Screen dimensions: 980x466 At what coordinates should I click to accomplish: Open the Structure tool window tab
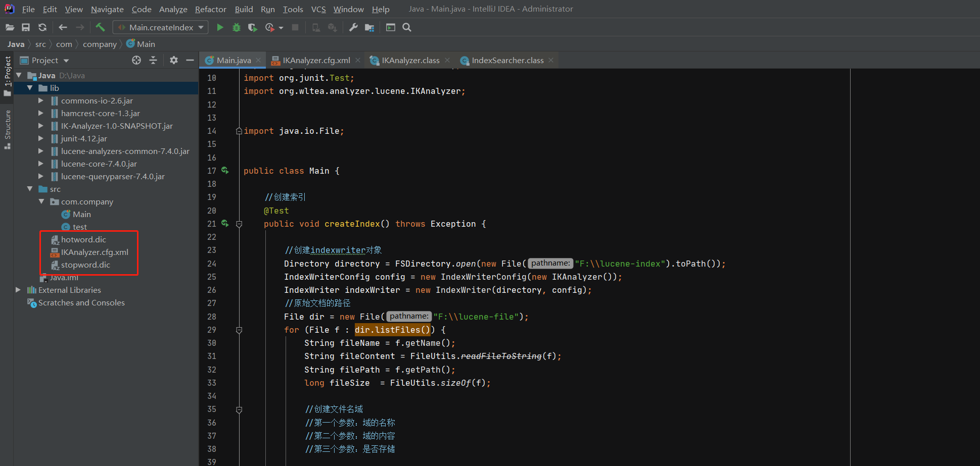pos(7,129)
